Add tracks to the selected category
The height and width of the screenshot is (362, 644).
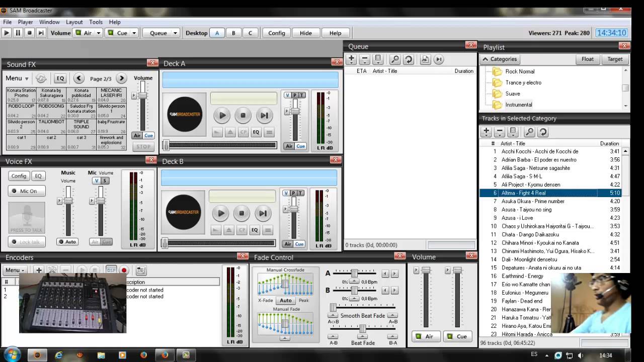pos(486,132)
